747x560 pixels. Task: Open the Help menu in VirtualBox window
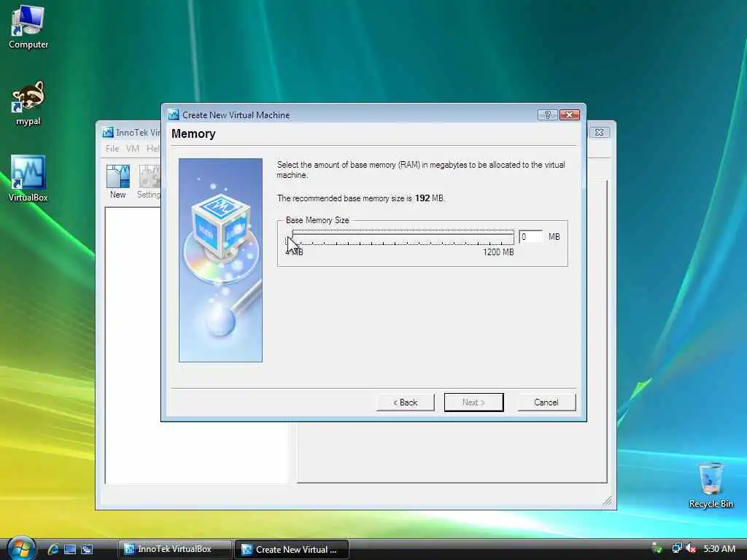(153, 149)
